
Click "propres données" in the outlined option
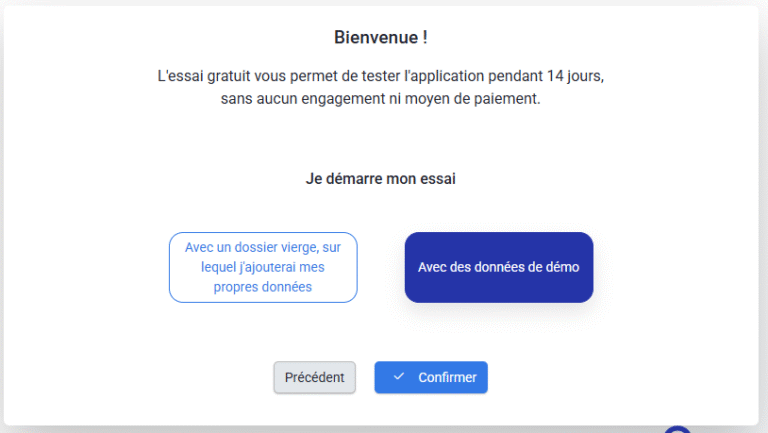[x=263, y=287]
